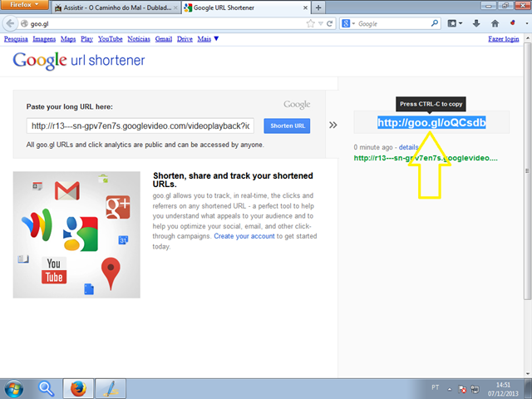Viewport: 532px width, 399px height.
Task: Select the Google URL Shortener tab
Action: (246, 7)
